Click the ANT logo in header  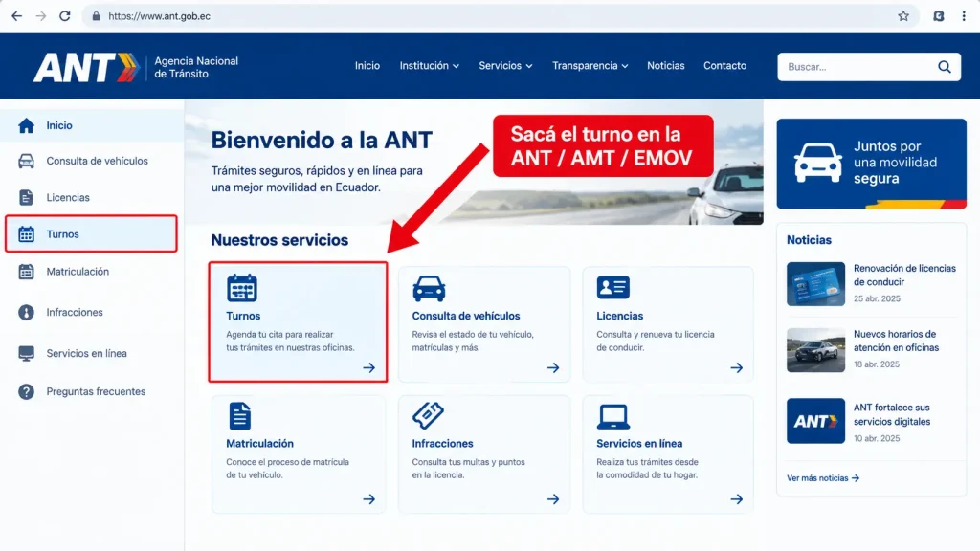86,68
